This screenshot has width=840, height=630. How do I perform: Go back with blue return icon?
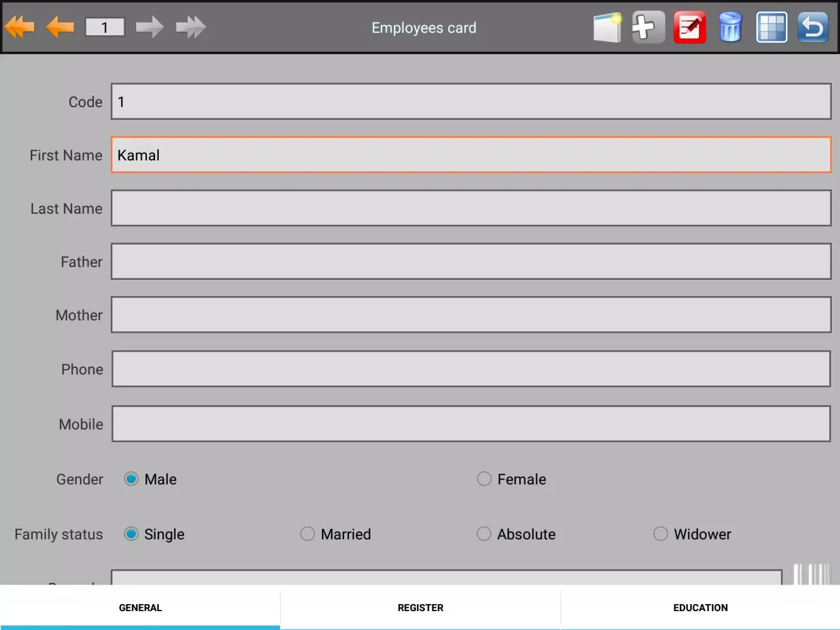click(x=813, y=27)
